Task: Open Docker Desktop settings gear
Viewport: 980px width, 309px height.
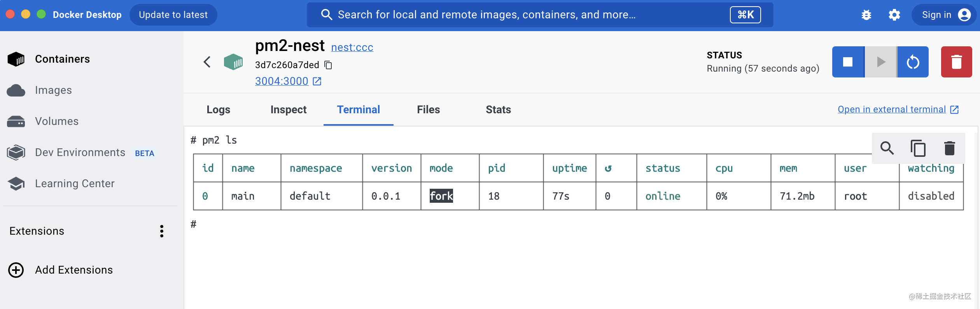Action: 894,15
